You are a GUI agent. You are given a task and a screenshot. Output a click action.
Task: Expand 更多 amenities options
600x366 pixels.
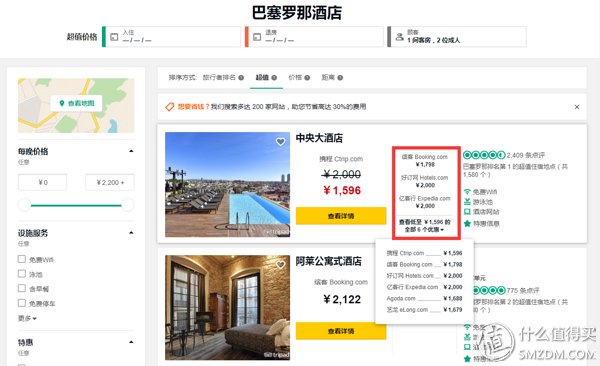point(27,318)
